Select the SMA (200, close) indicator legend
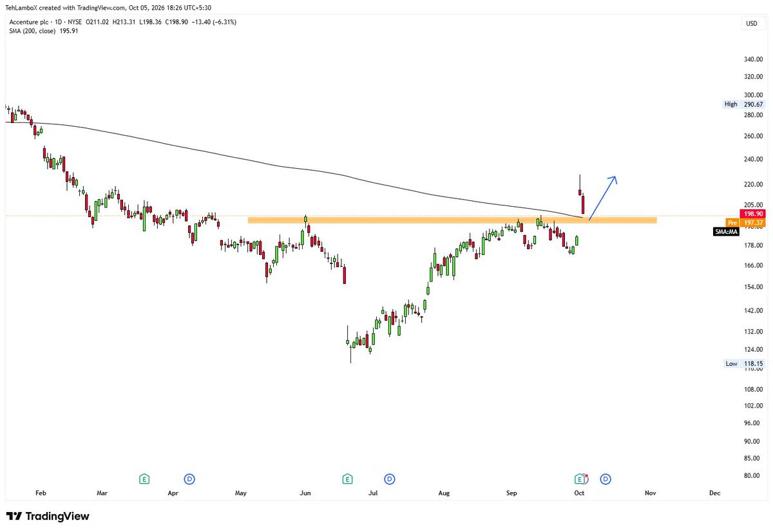This screenshot has width=773, height=532. (33, 30)
